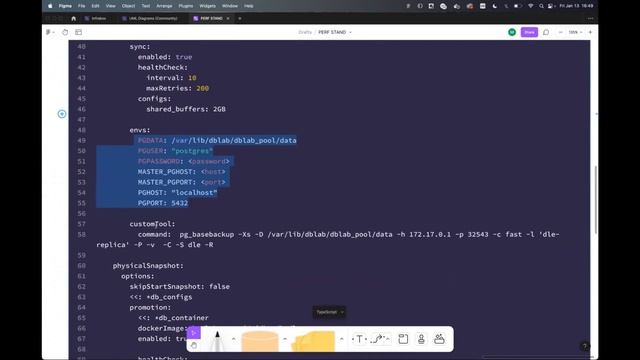Image resolution: width=640 pixels, height=360 pixels.
Task: Open the tab bar more options ellipsis
Action: [x=590, y=18]
